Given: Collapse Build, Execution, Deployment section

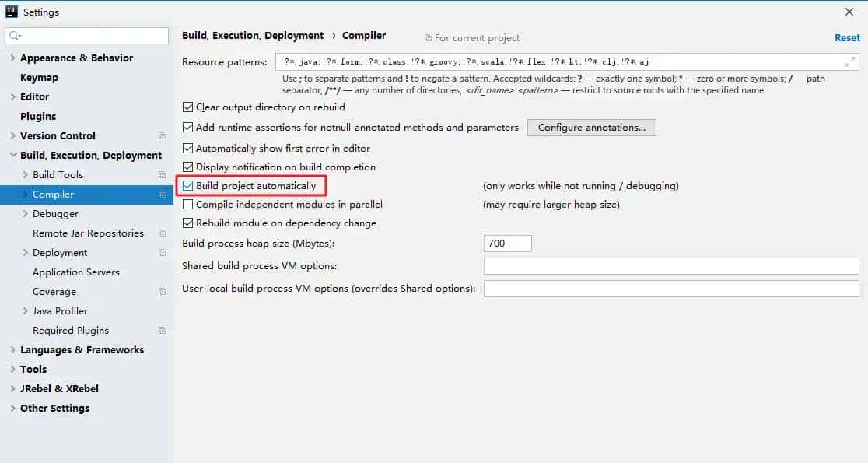Looking at the screenshot, I should pyautogui.click(x=12, y=155).
